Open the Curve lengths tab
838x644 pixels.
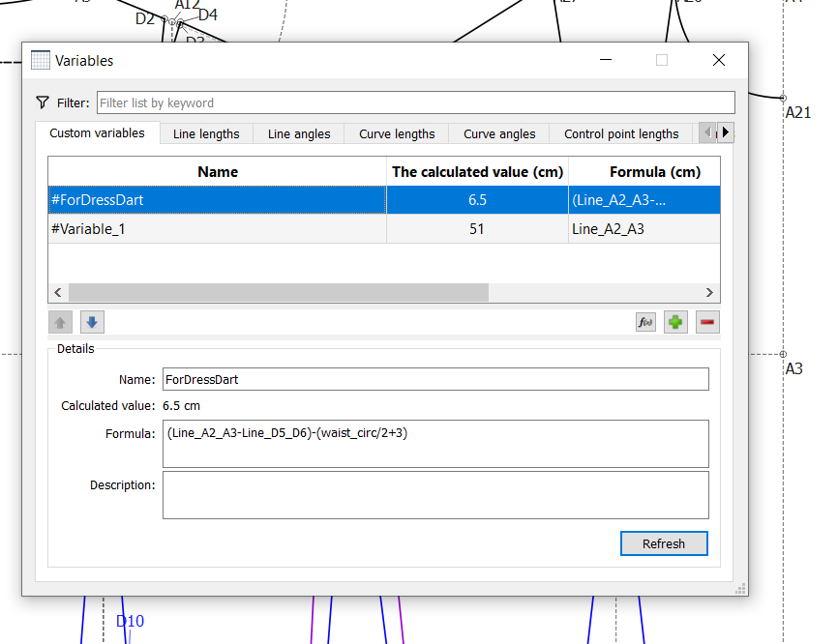(397, 134)
